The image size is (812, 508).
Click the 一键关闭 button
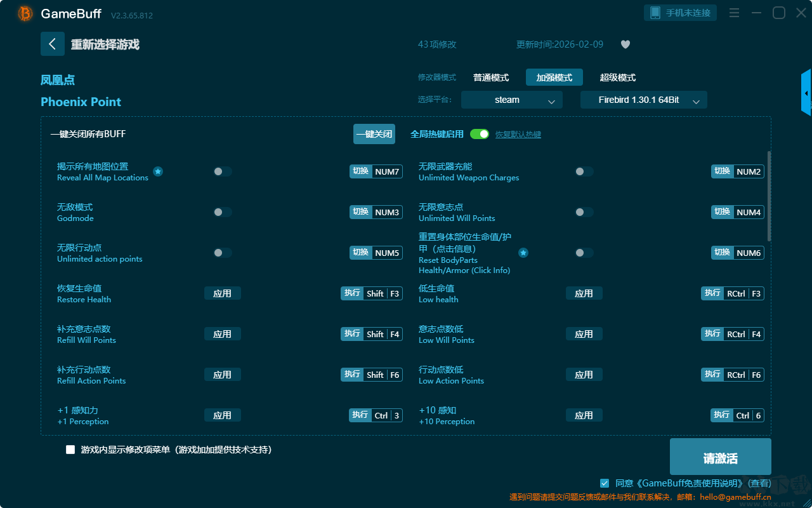(374, 134)
